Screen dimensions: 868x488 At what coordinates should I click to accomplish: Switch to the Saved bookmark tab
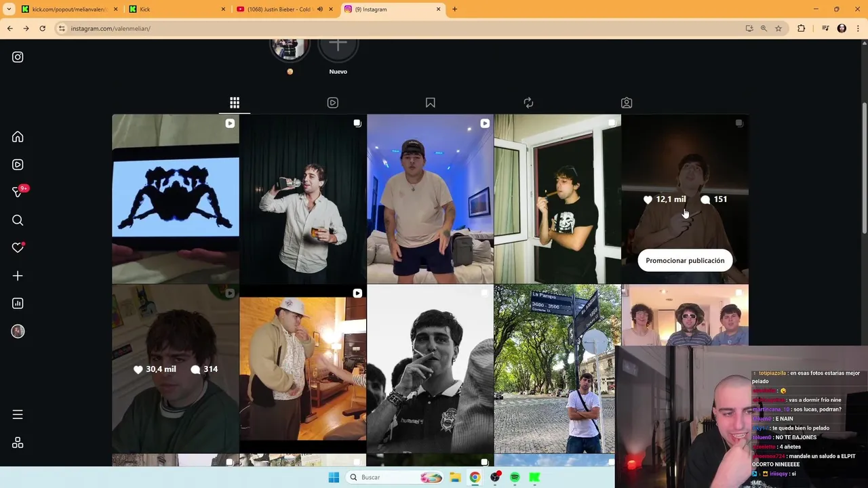click(430, 103)
